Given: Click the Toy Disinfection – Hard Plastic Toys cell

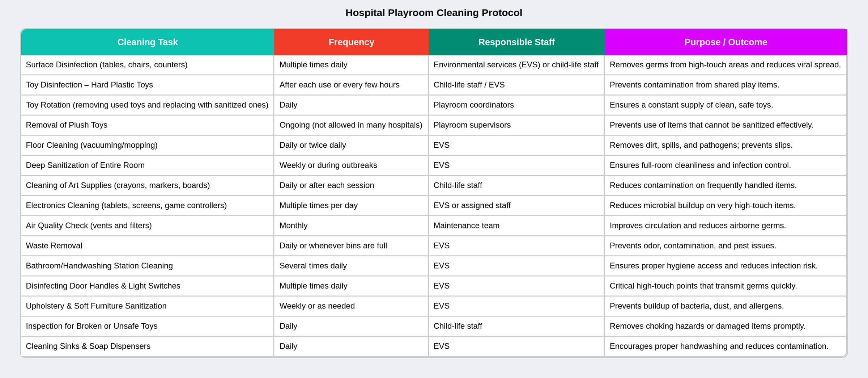Looking at the screenshot, I should coord(89,85).
